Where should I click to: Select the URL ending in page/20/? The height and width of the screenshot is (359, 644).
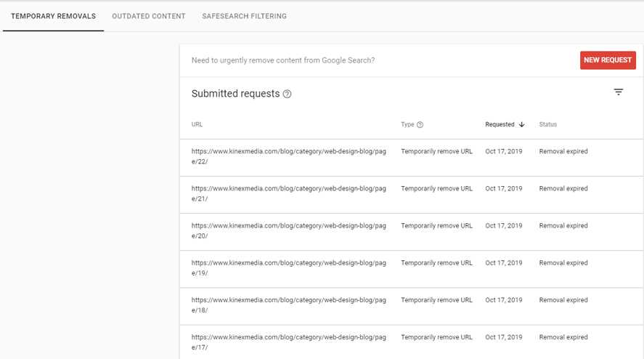pyautogui.click(x=289, y=230)
